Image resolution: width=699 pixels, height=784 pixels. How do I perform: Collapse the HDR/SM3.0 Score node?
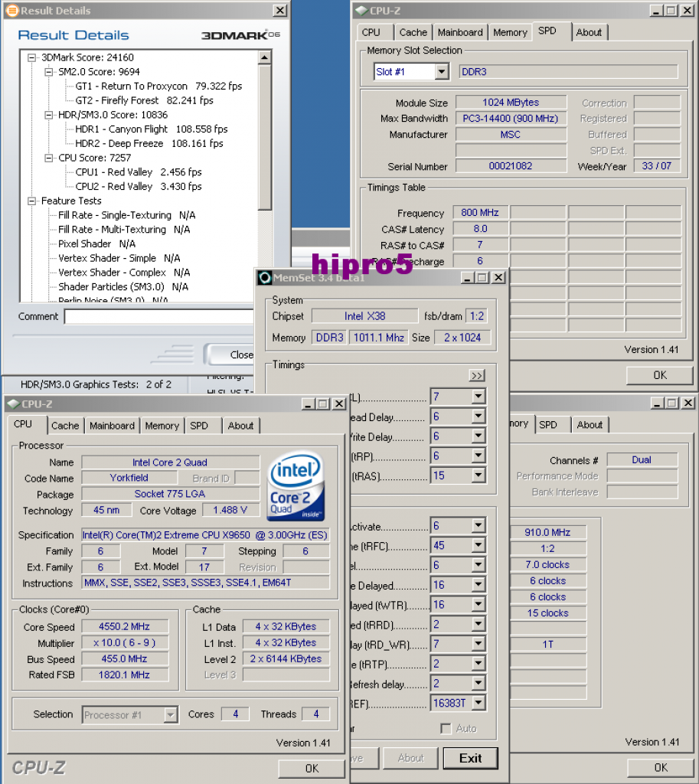coord(48,115)
